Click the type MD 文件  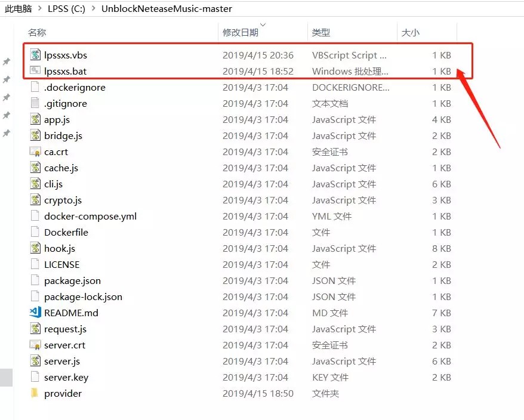(x=330, y=313)
